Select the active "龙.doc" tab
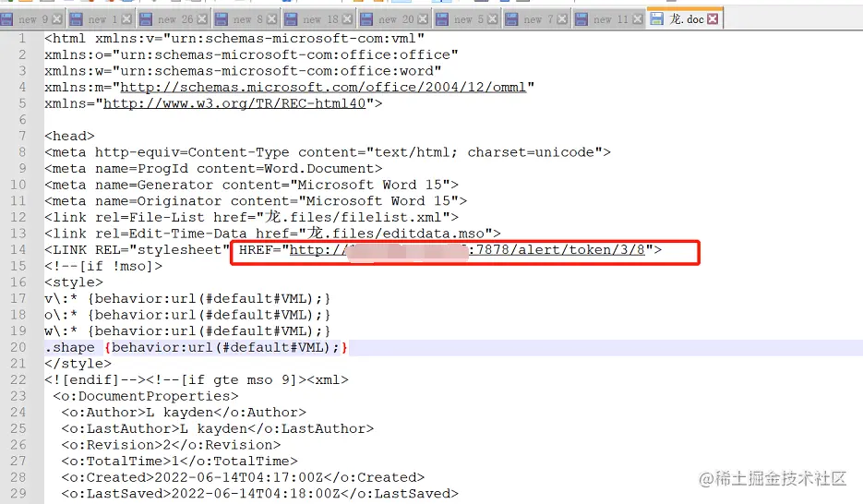863x504 pixels. pos(685,18)
